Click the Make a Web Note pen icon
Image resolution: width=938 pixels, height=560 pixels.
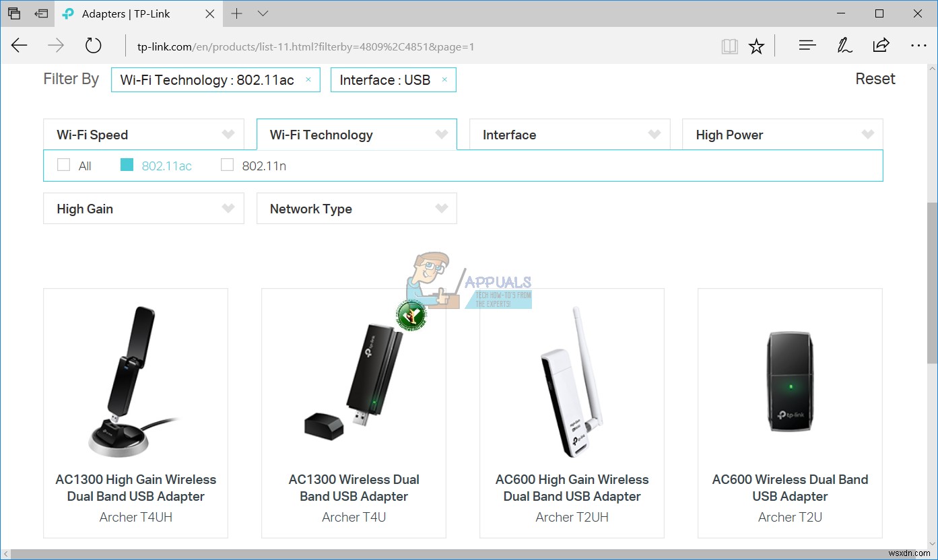(844, 45)
